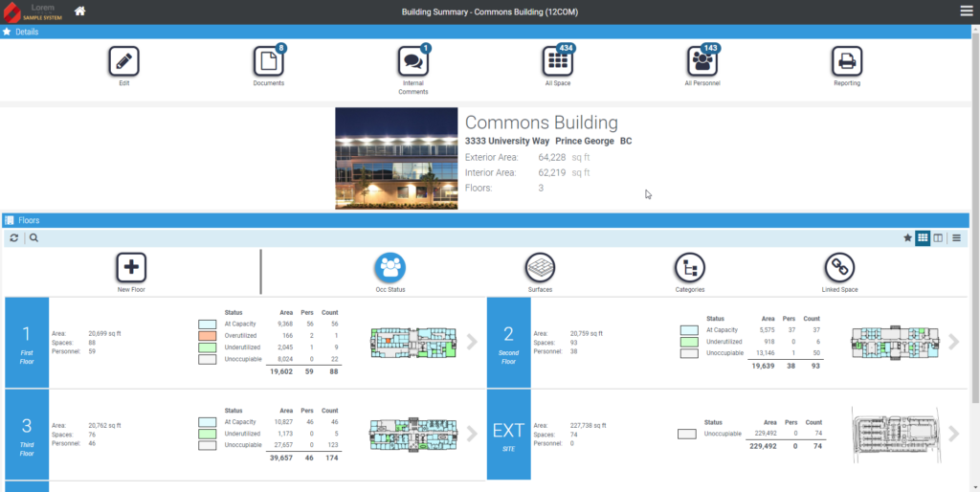Select the Surfaces view icon
This screenshot has height=492, width=980.
pyautogui.click(x=540, y=268)
